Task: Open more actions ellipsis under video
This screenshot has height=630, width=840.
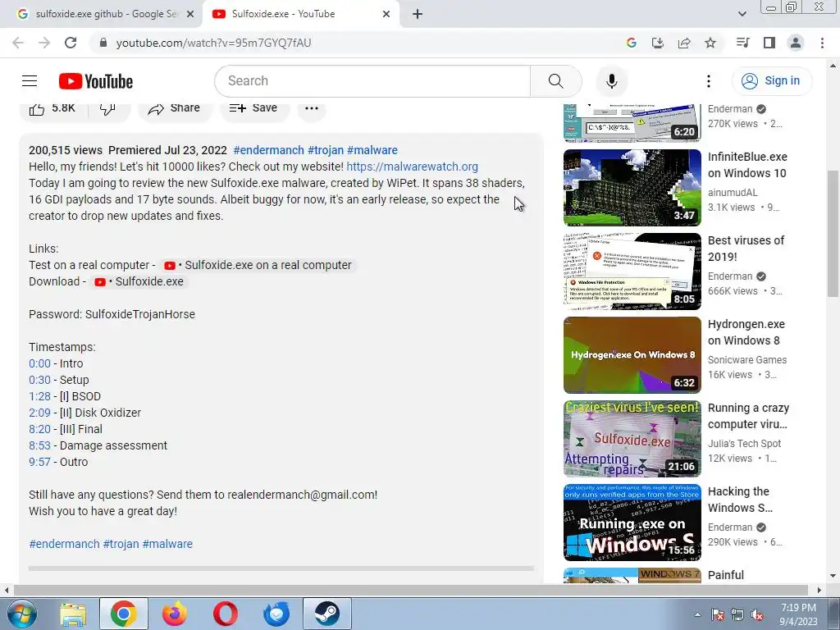Action: point(311,108)
